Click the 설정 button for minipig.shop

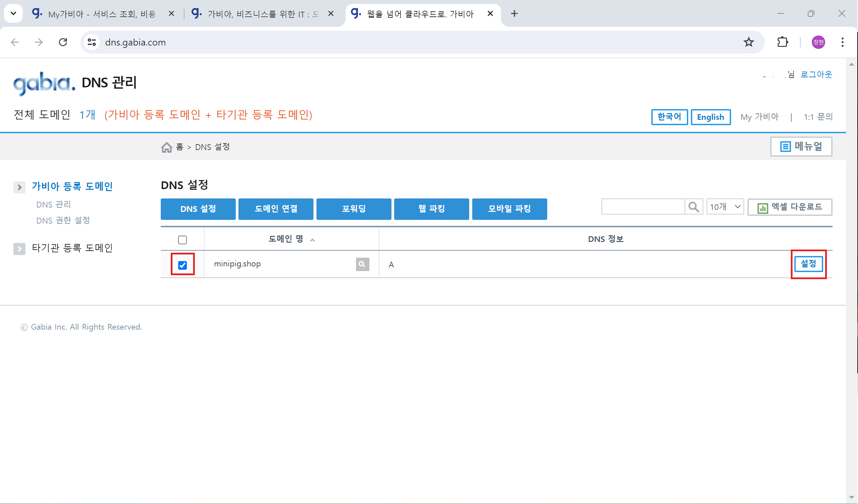tap(808, 264)
